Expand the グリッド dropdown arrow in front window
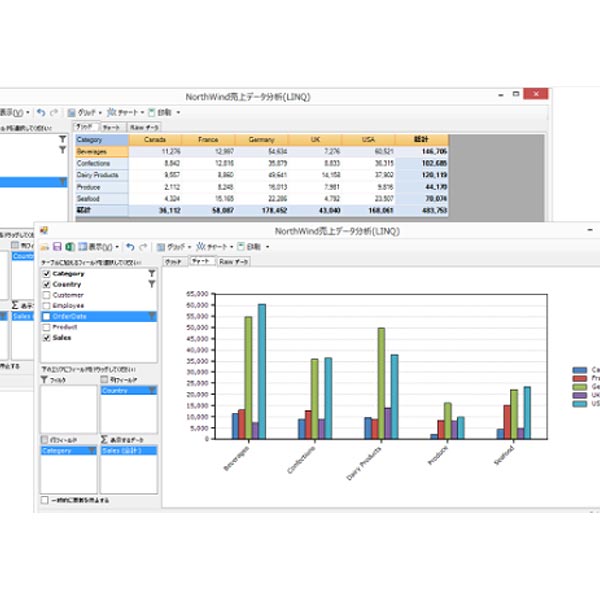Image resolution: width=600 pixels, height=600 pixels. (189, 247)
